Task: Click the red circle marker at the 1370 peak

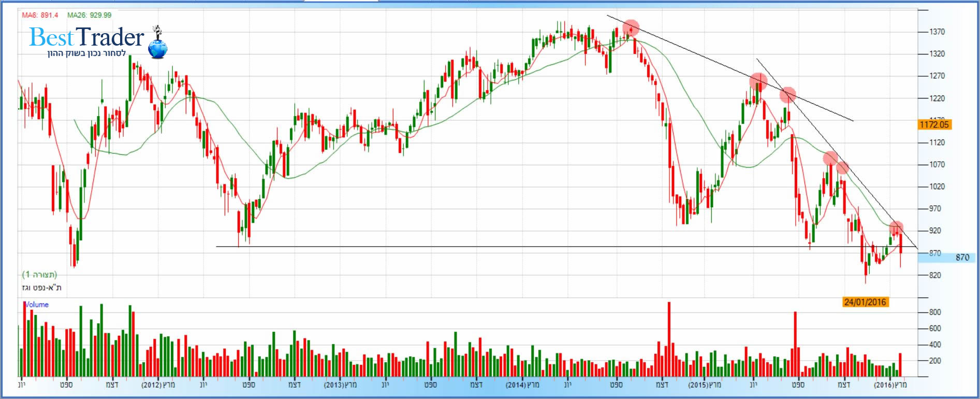Action: tap(631, 27)
